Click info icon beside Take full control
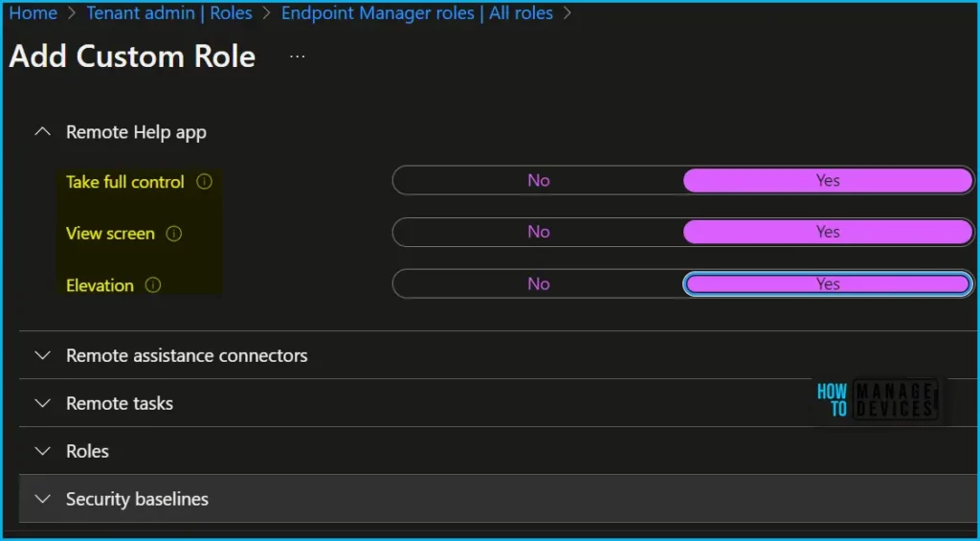Viewport: 980px width, 541px height. (204, 182)
